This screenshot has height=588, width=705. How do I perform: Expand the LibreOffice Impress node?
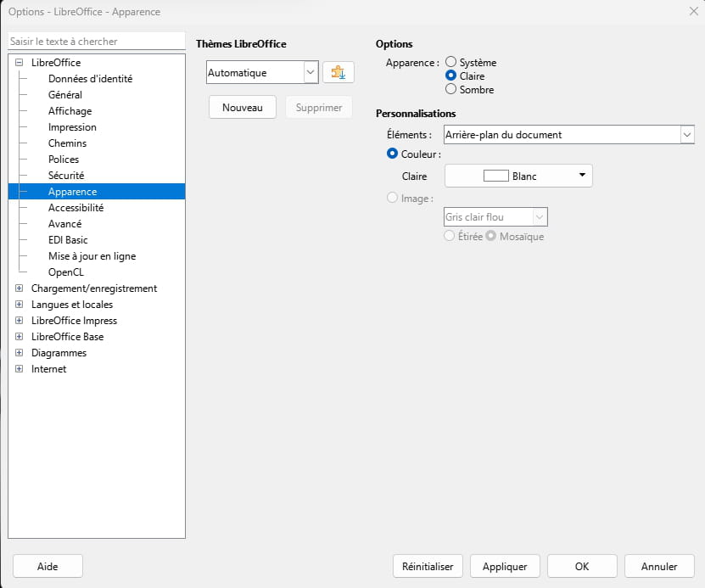point(19,321)
